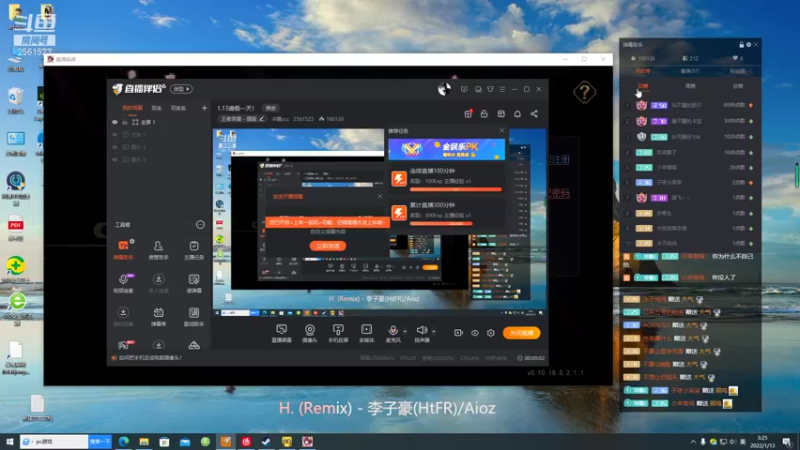
Task: Add a phone screen mirroring source (手机投屏)
Action: tap(338, 333)
